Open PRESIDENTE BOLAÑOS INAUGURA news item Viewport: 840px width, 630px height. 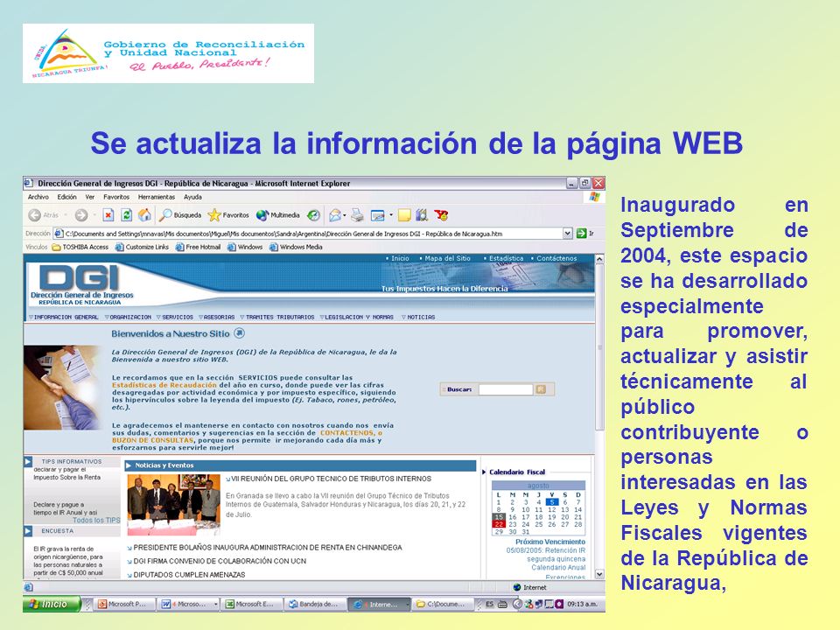coord(268,548)
